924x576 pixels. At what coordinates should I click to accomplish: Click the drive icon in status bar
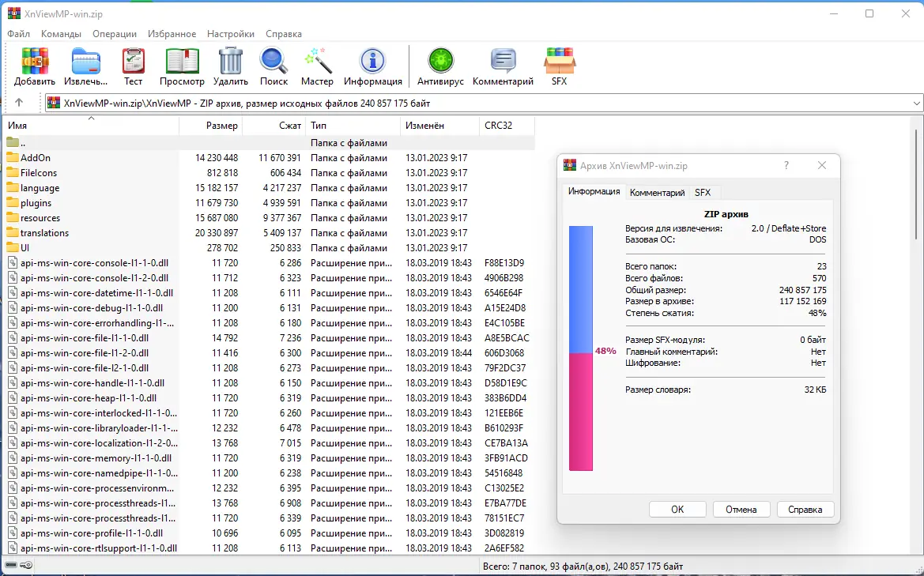[x=11, y=566]
